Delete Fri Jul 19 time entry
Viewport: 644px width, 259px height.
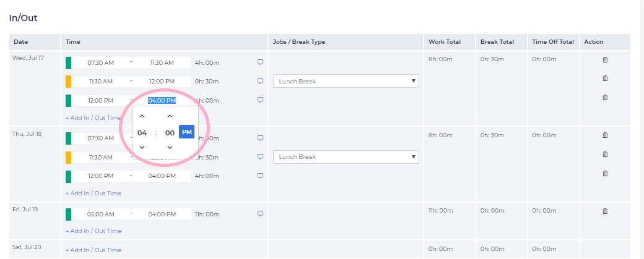[605, 211]
